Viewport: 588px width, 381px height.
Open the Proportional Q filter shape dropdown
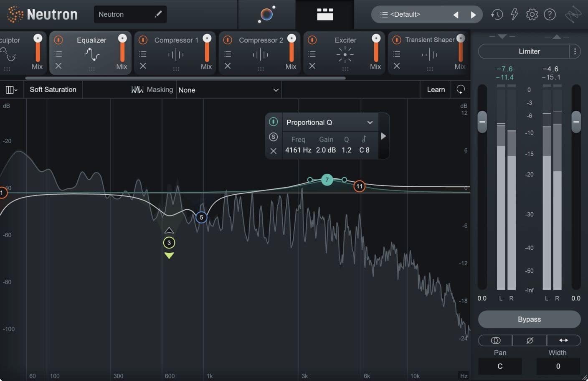329,122
